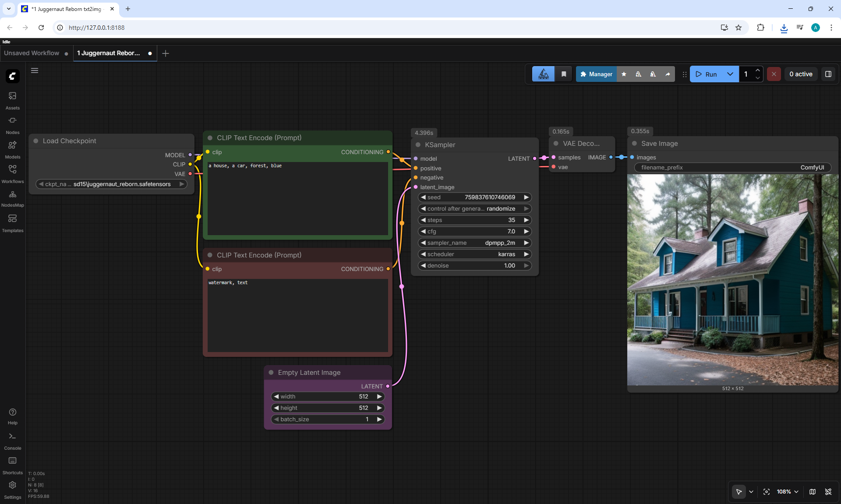Click the Manager button
Image resolution: width=841 pixels, height=504 pixels.
pos(596,74)
